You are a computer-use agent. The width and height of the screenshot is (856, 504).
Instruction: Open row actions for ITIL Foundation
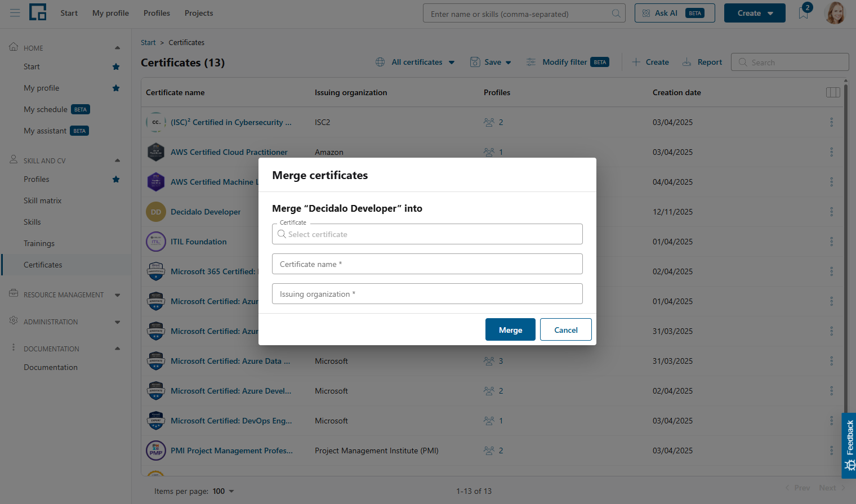click(x=831, y=242)
